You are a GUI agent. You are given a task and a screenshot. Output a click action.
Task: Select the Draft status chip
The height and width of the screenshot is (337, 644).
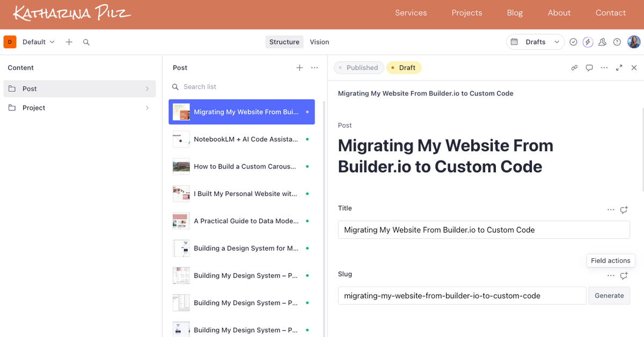pyautogui.click(x=404, y=68)
